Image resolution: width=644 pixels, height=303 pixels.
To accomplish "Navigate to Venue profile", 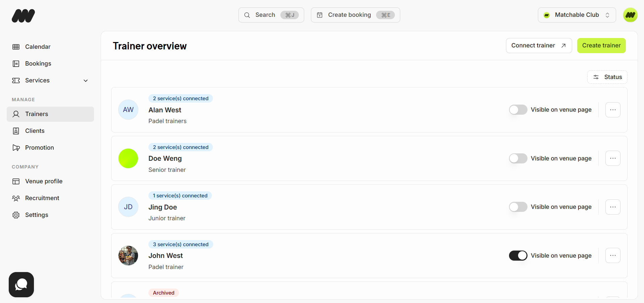I will (x=50, y=181).
